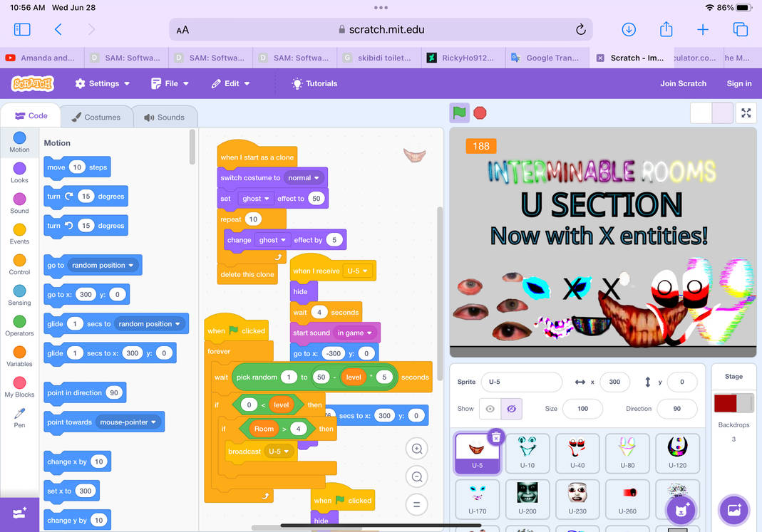The image size is (762, 532).
Task: Select the Control block category
Action: click(19, 264)
